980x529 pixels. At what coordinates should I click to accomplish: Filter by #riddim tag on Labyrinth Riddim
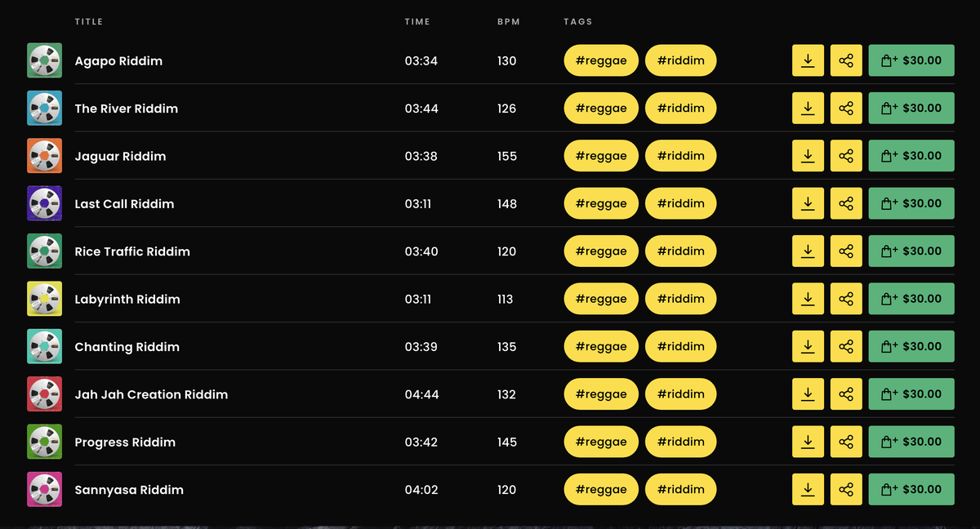(x=681, y=299)
